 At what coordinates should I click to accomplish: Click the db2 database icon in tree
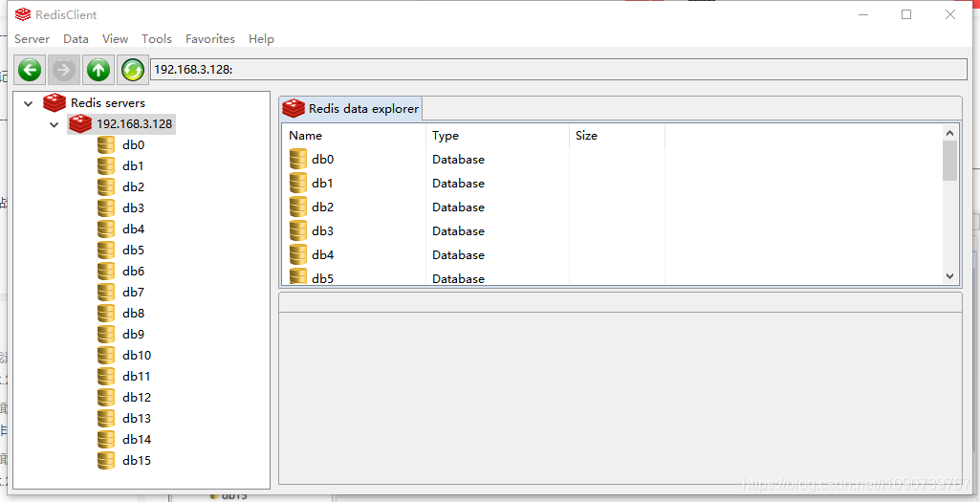(x=106, y=186)
